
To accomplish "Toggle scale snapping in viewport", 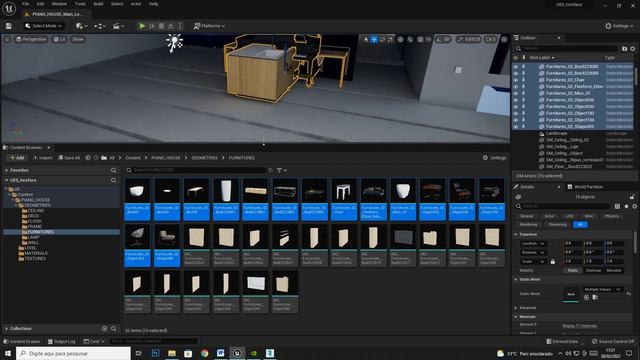I will coord(460,39).
